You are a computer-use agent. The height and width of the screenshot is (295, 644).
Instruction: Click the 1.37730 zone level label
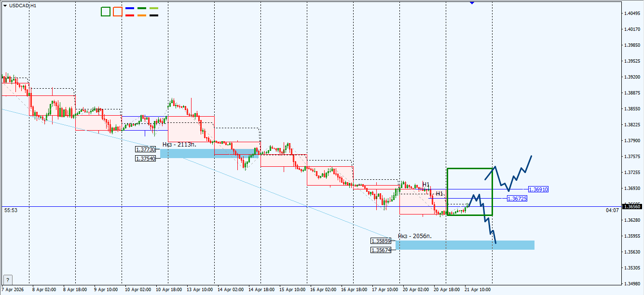coord(146,149)
